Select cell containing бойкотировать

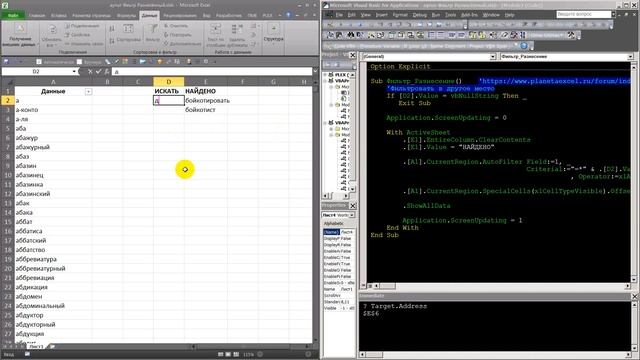[207, 100]
